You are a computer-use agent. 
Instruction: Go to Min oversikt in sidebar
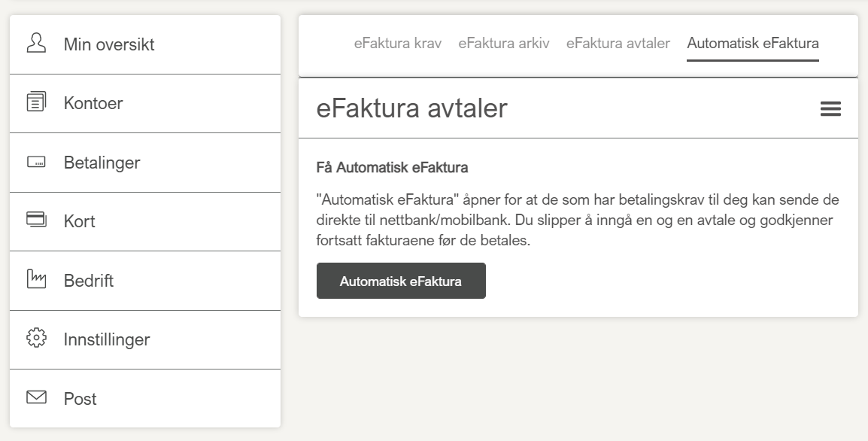click(x=109, y=44)
